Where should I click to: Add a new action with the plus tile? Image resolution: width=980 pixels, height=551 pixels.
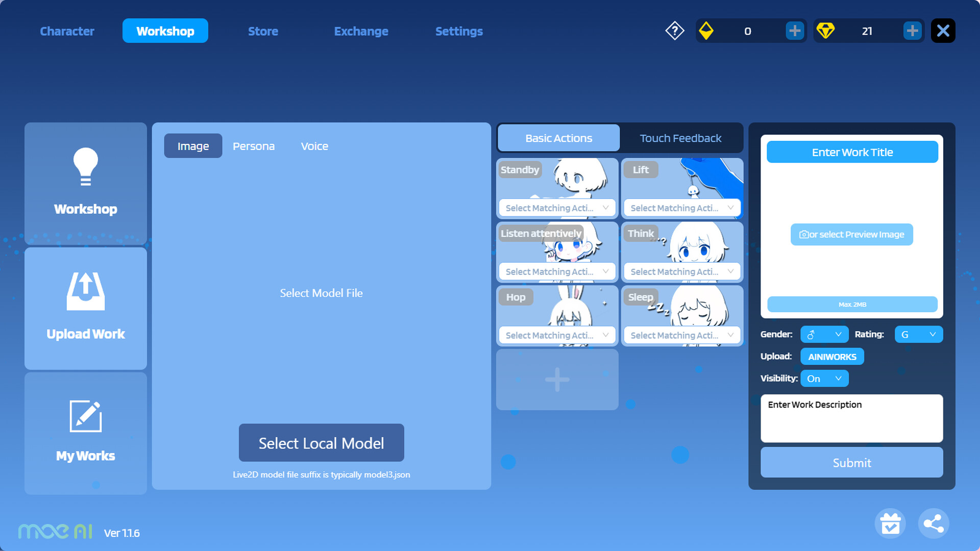[557, 380]
